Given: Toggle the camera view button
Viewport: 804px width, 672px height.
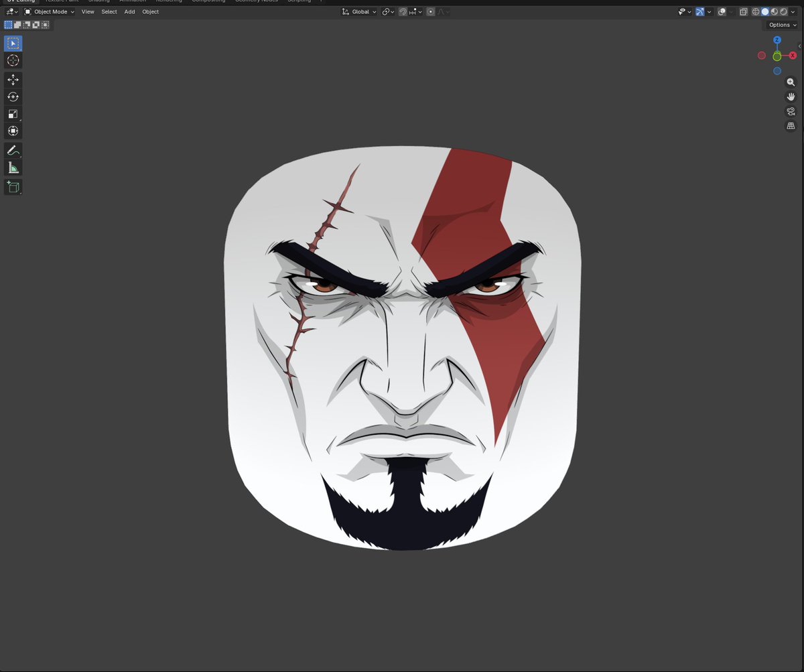Looking at the screenshot, I should [791, 111].
